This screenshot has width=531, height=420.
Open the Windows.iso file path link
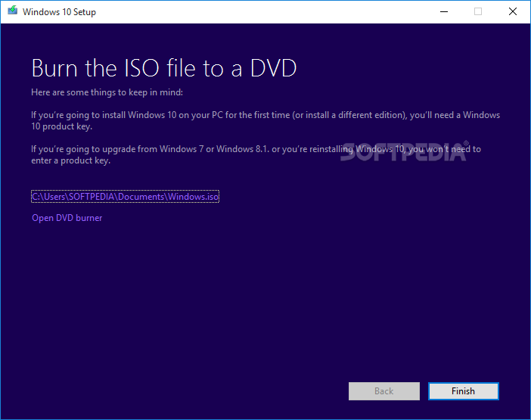click(x=126, y=197)
